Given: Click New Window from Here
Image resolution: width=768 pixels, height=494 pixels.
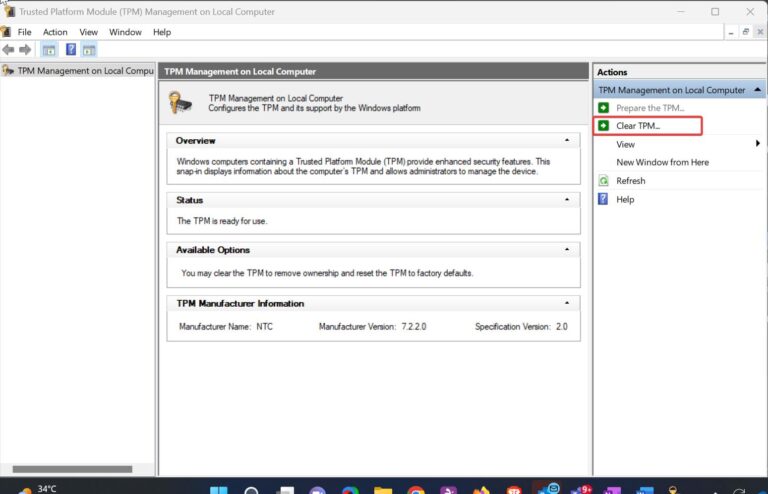Looking at the screenshot, I should [662, 162].
